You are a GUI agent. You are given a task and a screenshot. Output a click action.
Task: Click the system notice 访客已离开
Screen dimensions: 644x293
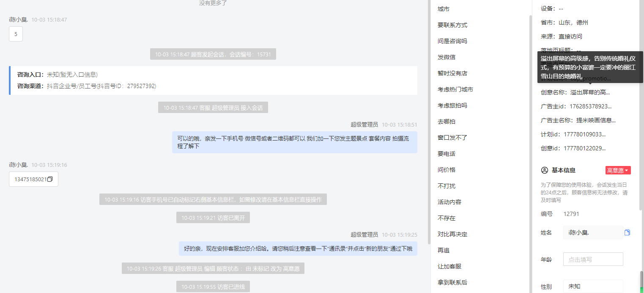(x=213, y=218)
